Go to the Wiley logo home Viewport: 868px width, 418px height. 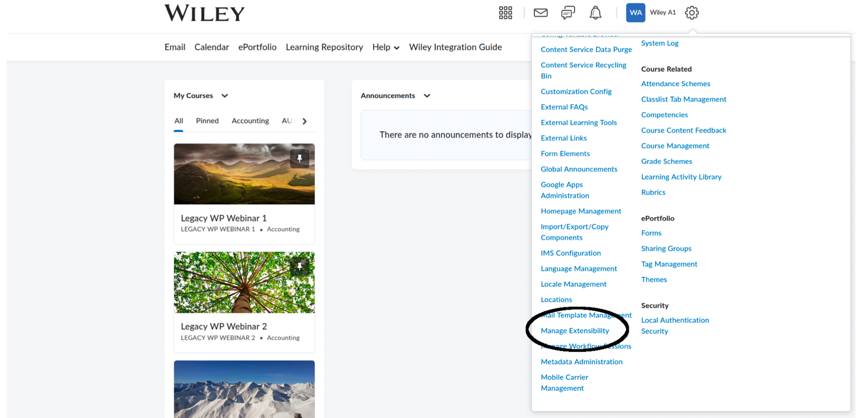coord(205,13)
